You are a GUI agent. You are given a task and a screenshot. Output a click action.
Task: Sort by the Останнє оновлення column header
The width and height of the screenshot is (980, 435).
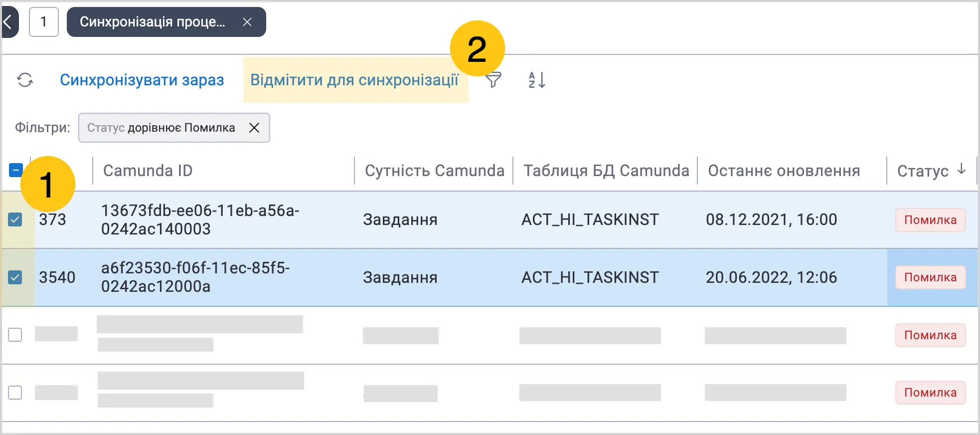784,171
